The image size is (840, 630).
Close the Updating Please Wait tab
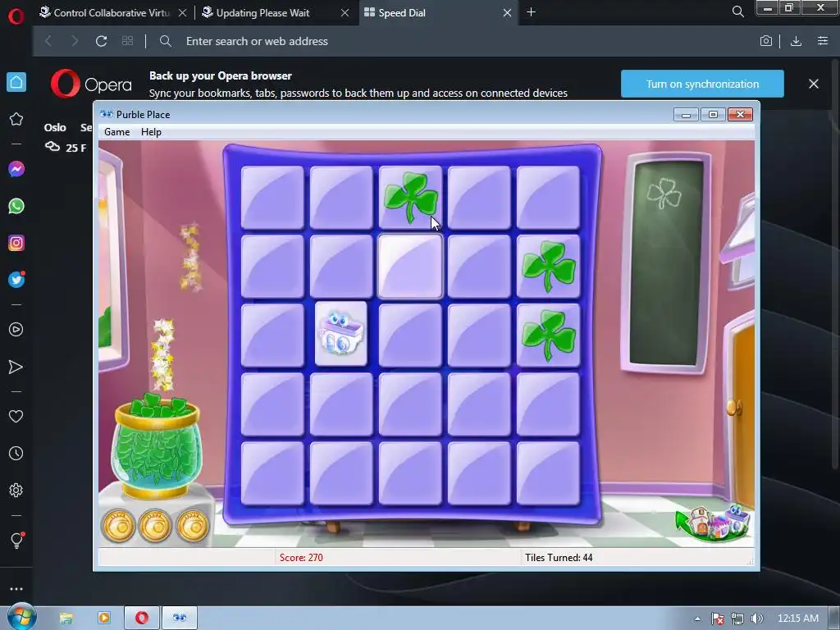pyautogui.click(x=345, y=12)
